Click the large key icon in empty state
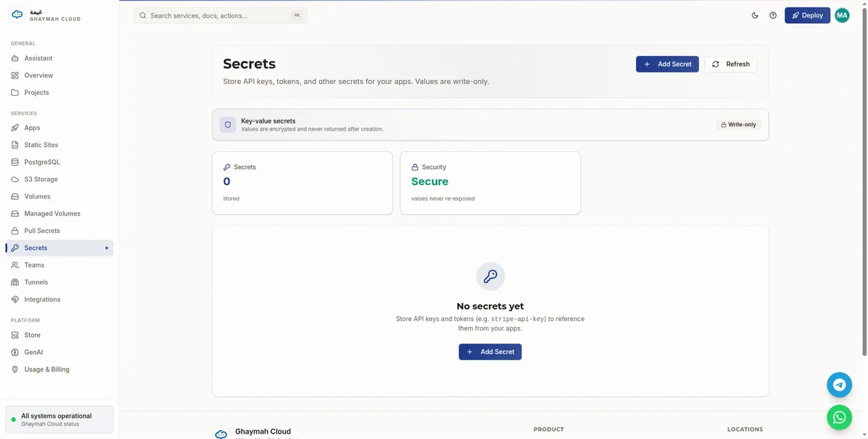This screenshot has width=868, height=439. coord(490,276)
